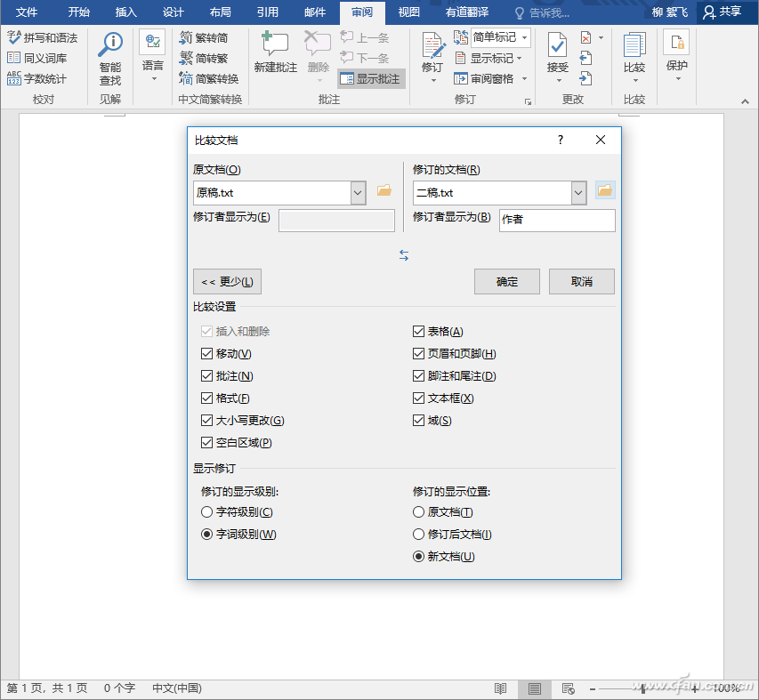The height and width of the screenshot is (700, 759).
Task: Go to Previous comment (上一条)
Action: pyautogui.click(x=365, y=37)
